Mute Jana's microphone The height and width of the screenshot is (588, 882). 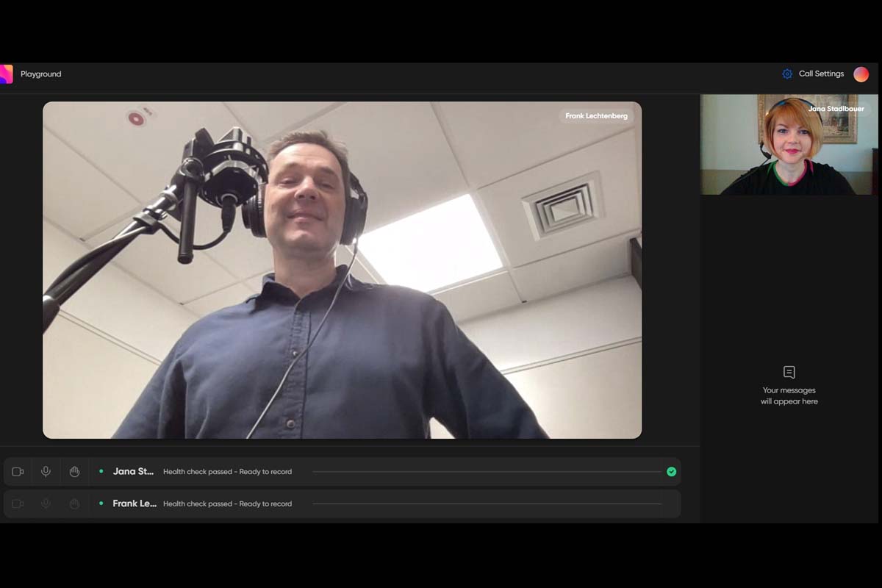point(46,472)
